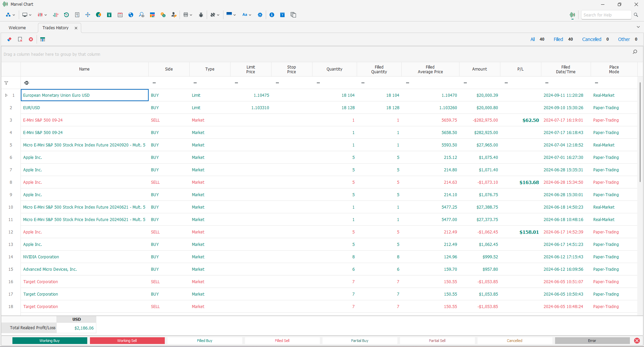Viewport: 644px width, 347px height.
Task: Open the currency coins icon
Action: point(163,15)
